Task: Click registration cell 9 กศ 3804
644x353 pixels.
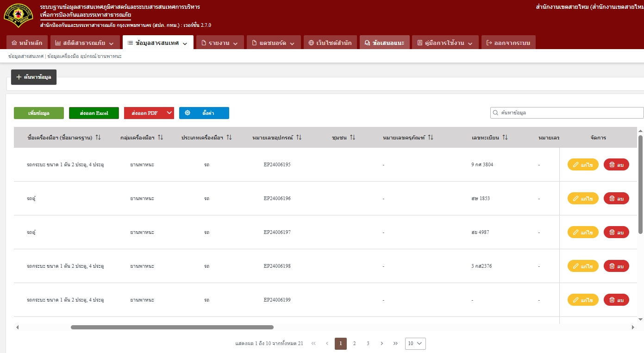Action: [x=482, y=164]
